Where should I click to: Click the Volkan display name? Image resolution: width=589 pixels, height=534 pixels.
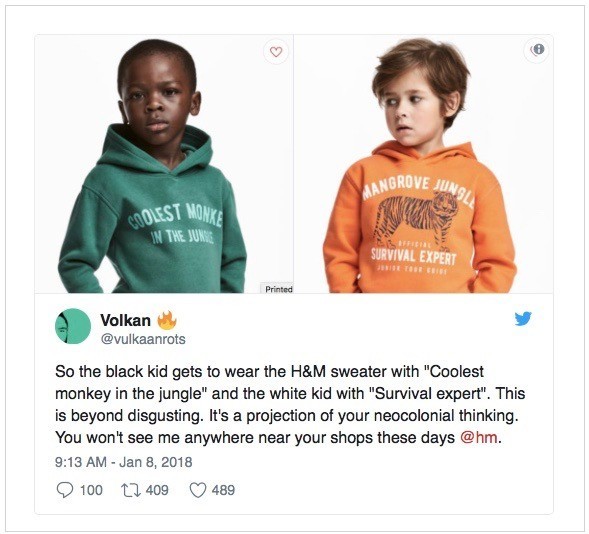[125, 320]
